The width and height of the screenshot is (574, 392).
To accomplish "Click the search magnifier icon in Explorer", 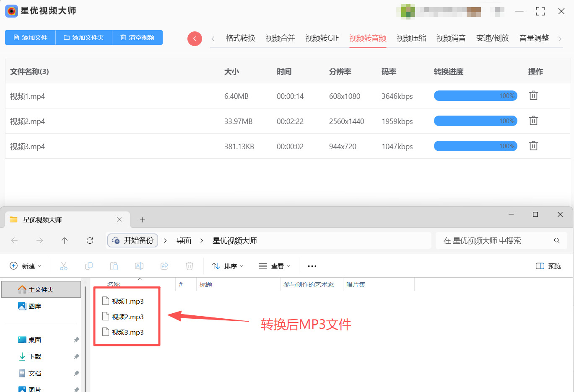I will click(557, 240).
